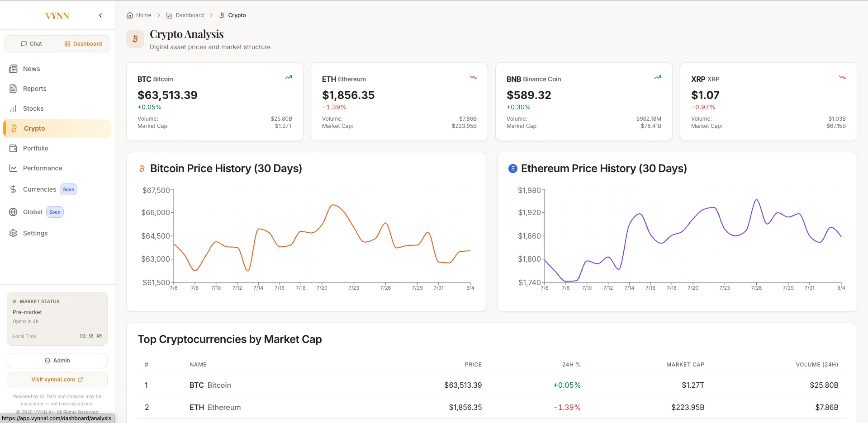868x423 pixels.
Task: Click the VYNN logo
Action: click(57, 16)
